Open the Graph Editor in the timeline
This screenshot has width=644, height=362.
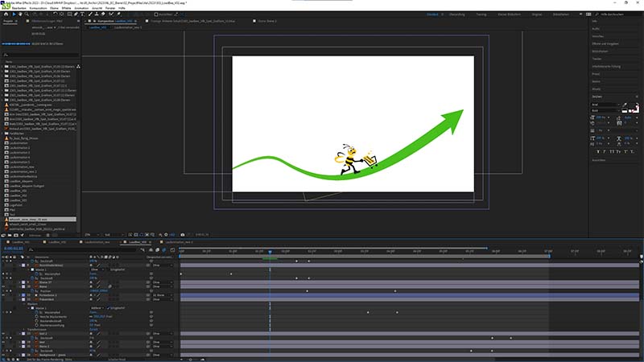(172, 249)
